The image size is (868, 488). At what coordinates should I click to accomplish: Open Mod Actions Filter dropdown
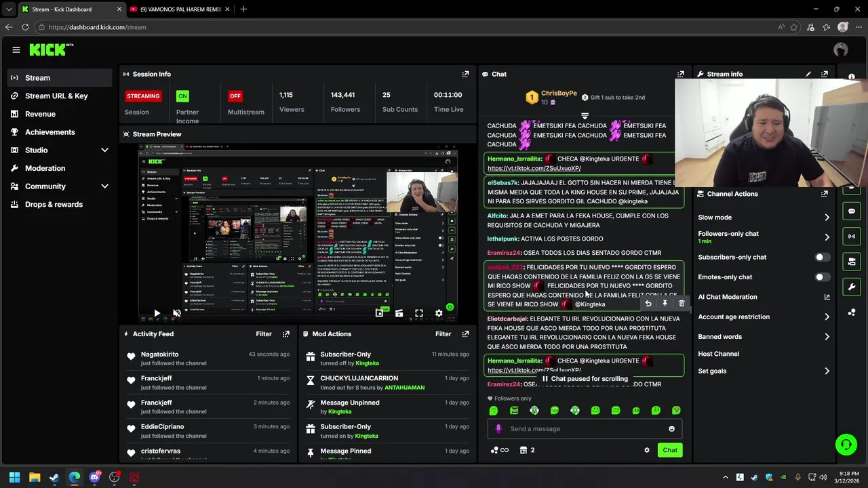click(x=443, y=333)
